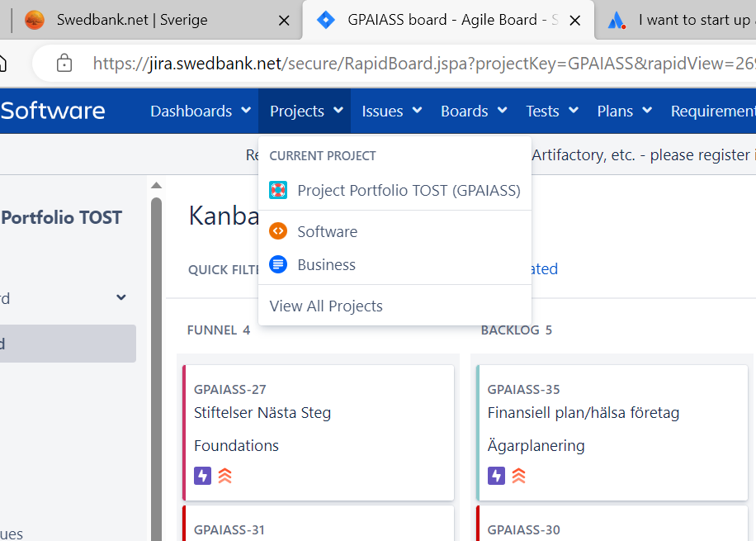Screen dimensions: 756x541
Task: Click the 'Ägarplanering' label on GPAIASS-35
Action: (x=536, y=445)
